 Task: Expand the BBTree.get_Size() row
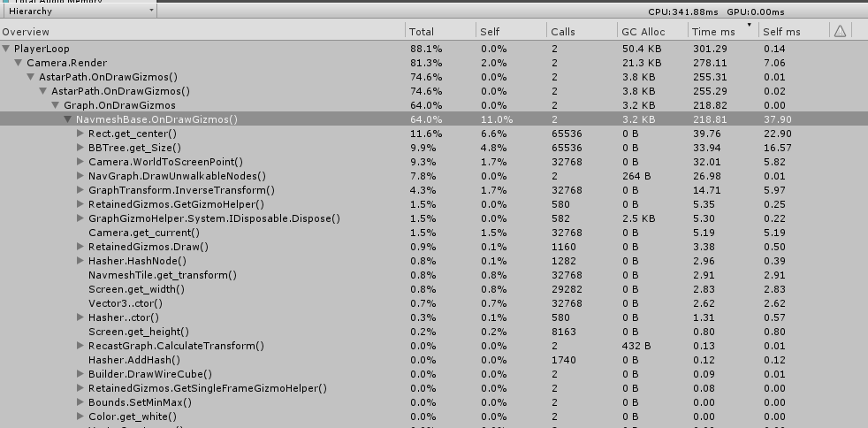[80, 148]
